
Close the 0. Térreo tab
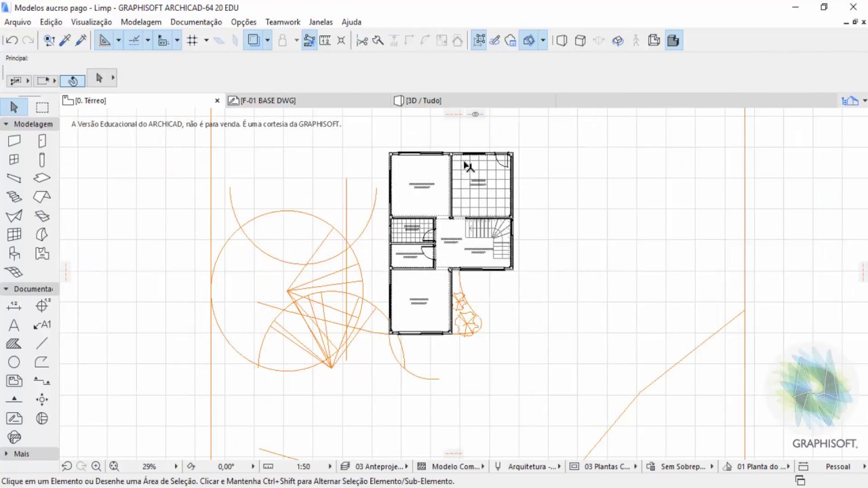coord(217,100)
